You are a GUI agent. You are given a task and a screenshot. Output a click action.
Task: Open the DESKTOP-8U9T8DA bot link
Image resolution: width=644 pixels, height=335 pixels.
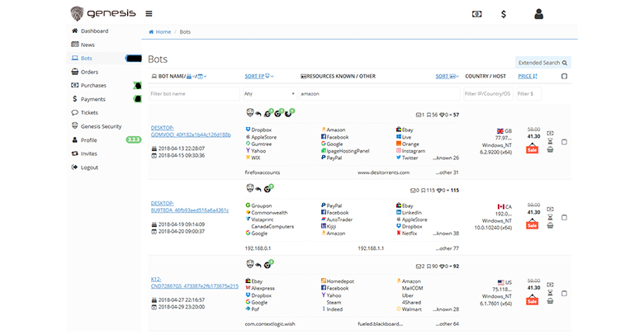pos(190,206)
